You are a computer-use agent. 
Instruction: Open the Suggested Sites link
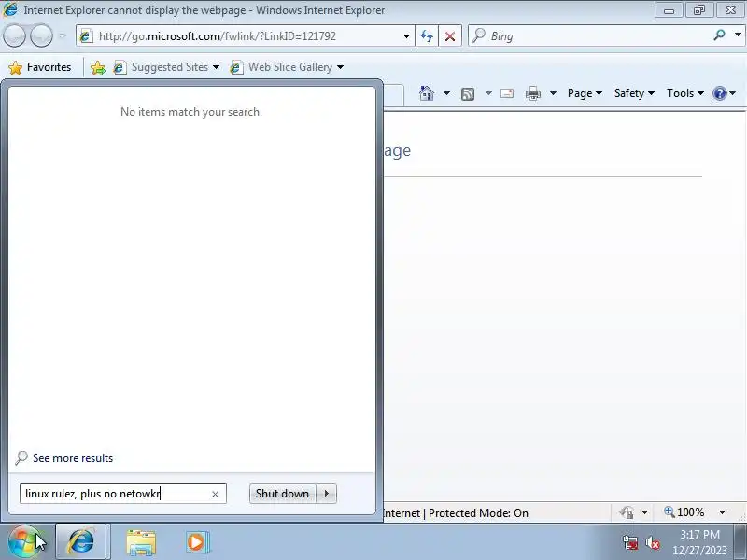pyautogui.click(x=166, y=67)
